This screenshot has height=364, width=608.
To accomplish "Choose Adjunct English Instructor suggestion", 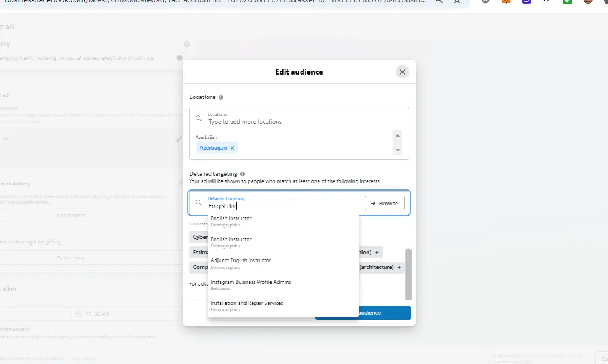I will click(x=284, y=264).
